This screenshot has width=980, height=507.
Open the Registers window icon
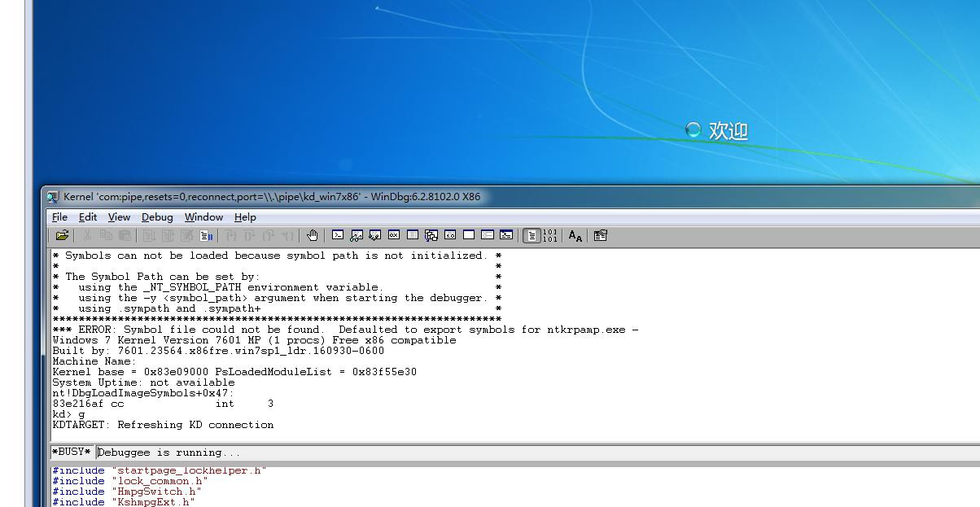[394, 236]
